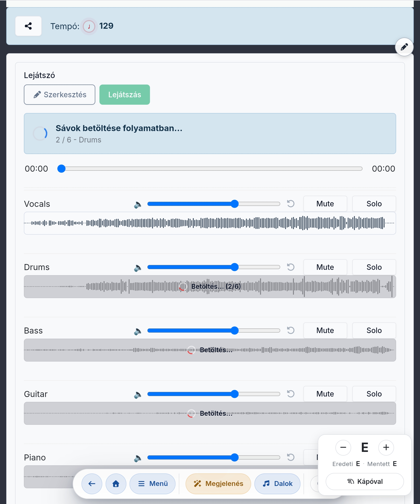420x504 pixels.
Task: Click the Guitar loading waveform
Action: 210,413
